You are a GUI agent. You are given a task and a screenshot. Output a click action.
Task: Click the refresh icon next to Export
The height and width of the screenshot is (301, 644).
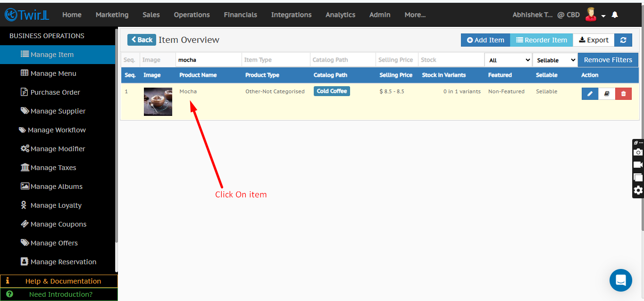click(x=623, y=40)
